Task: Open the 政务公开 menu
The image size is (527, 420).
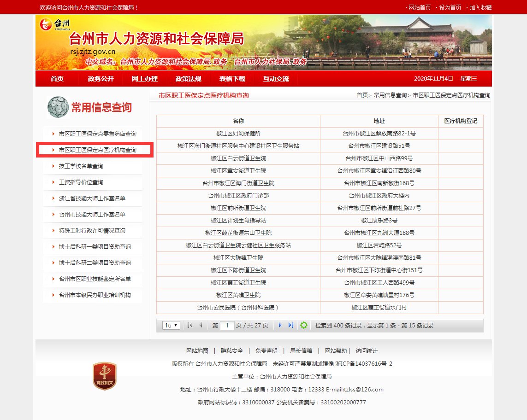Action: coord(101,79)
